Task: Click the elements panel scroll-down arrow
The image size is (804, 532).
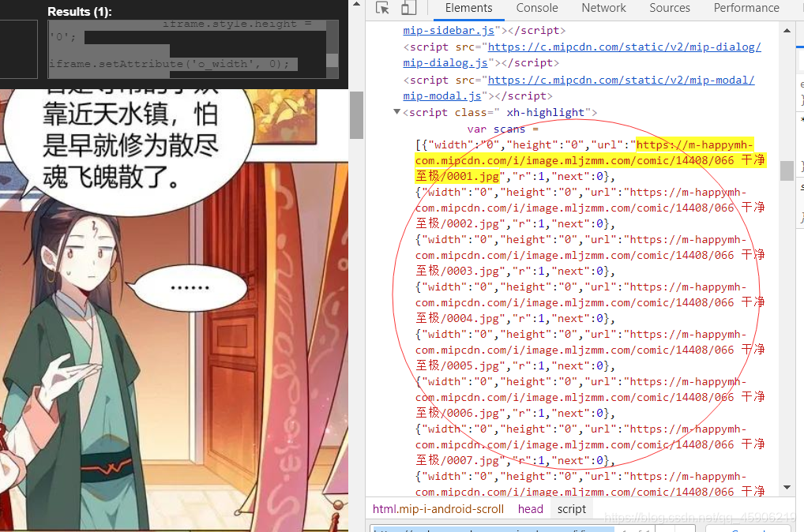Action: tap(787, 488)
